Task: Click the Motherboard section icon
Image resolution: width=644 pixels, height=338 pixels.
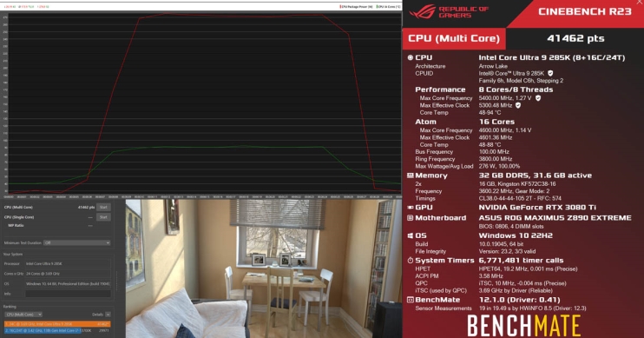Action: tap(410, 218)
